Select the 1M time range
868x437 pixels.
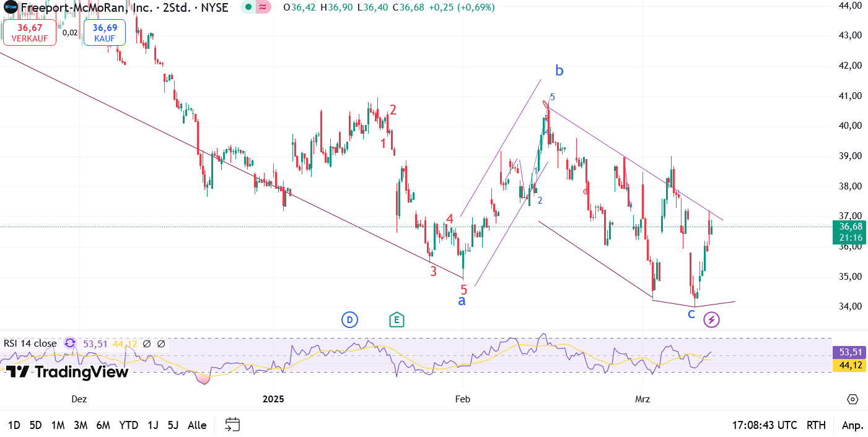[58, 425]
